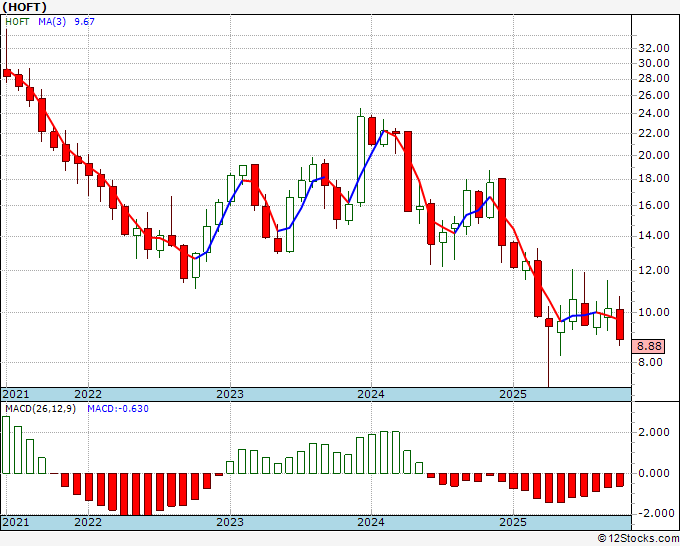Click 2023 on the price chart timeline

pos(230,394)
